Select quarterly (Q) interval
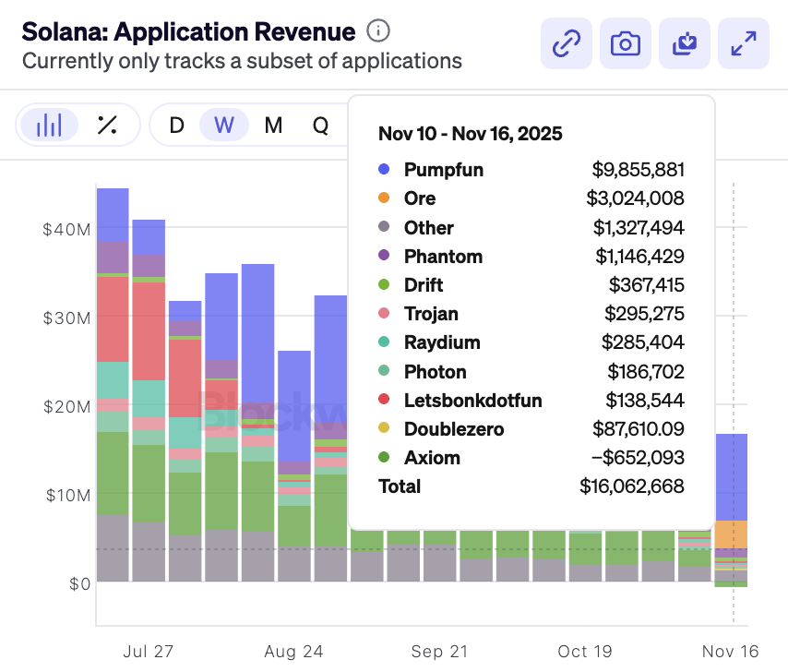 pos(320,126)
